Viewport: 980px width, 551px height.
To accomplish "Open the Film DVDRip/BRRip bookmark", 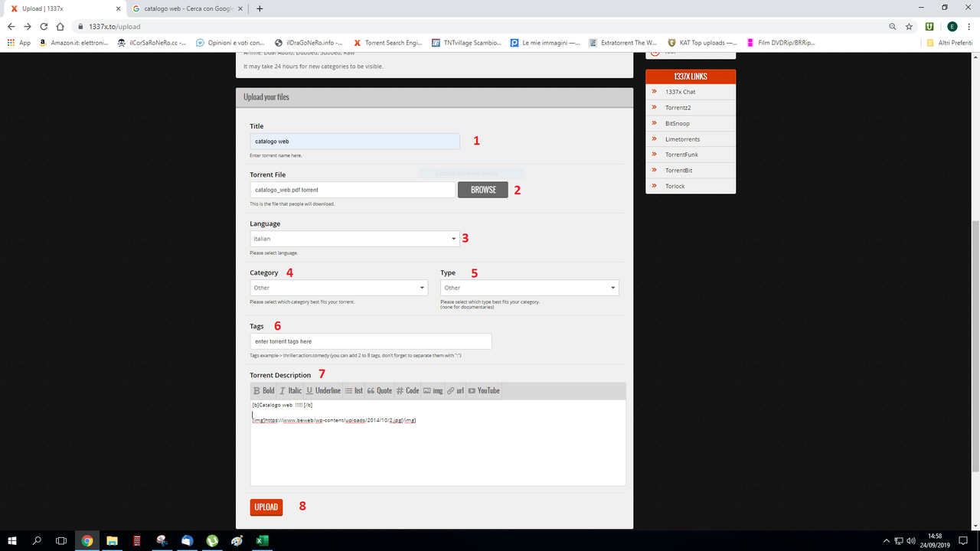I will click(x=781, y=43).
